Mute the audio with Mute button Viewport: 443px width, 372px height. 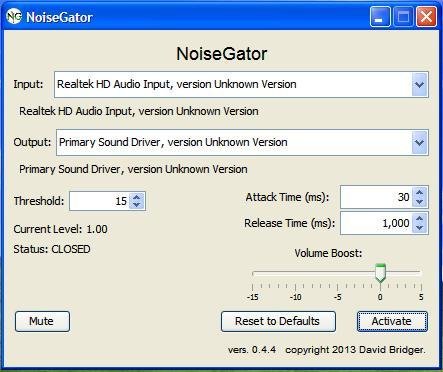pos(42,321)
